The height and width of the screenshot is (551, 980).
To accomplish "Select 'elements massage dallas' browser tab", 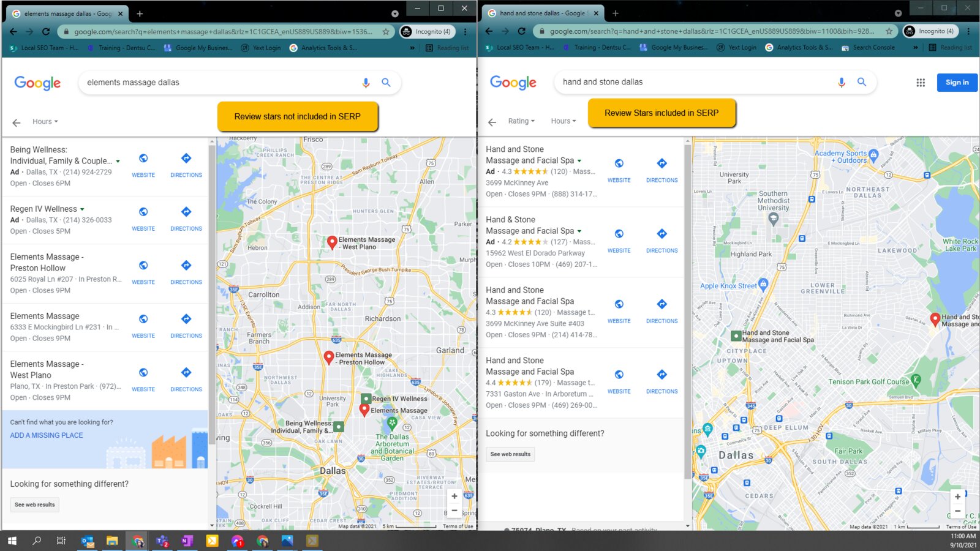I will (67, 13).
